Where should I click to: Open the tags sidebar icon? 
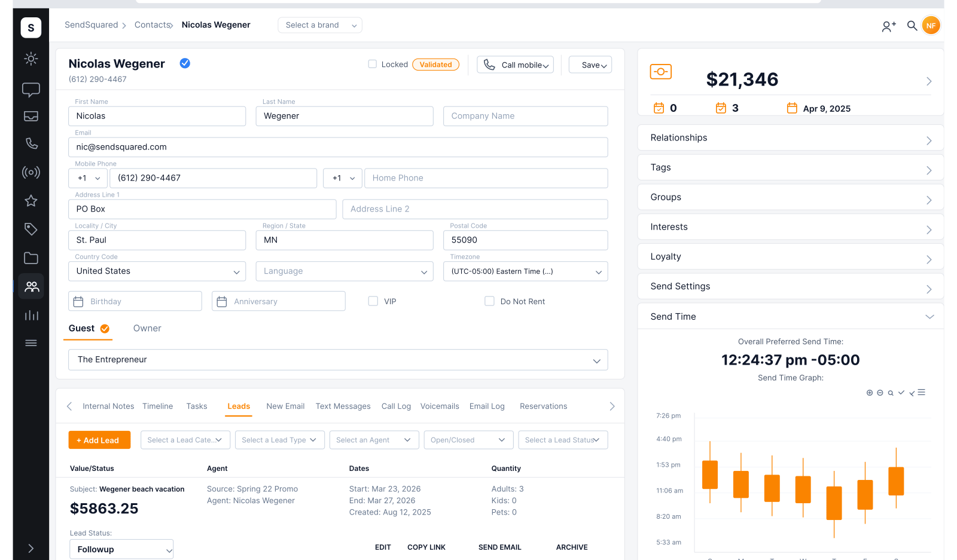tap(31, 229)
